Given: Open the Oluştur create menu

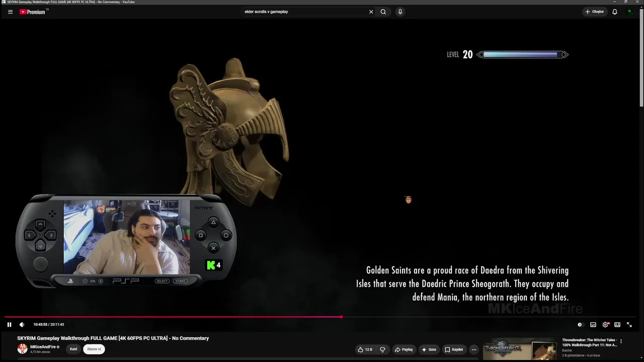Looking at the screenshot, I should pyautogui.click(x=594, y=12).
